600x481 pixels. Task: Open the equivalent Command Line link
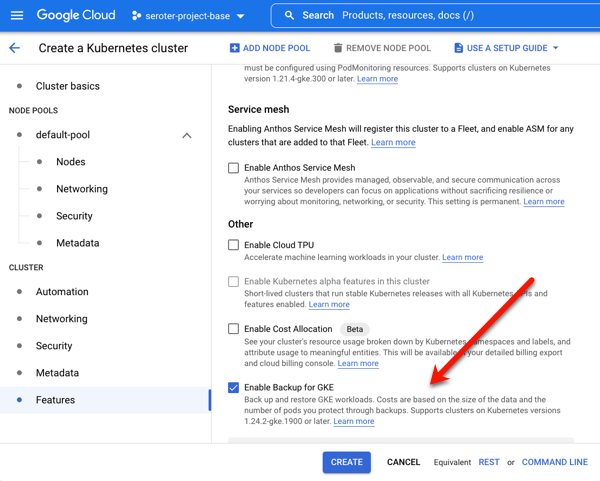[x=554, y=462]
